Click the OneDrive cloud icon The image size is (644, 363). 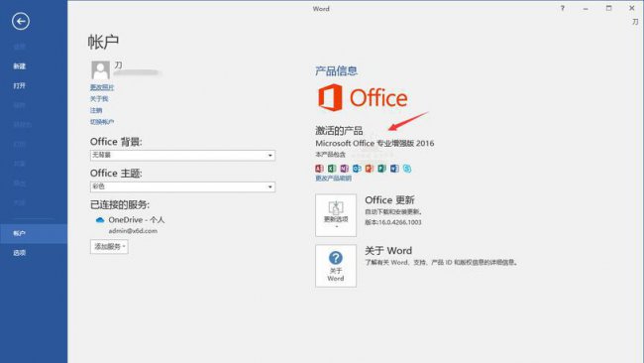(100, 220)
